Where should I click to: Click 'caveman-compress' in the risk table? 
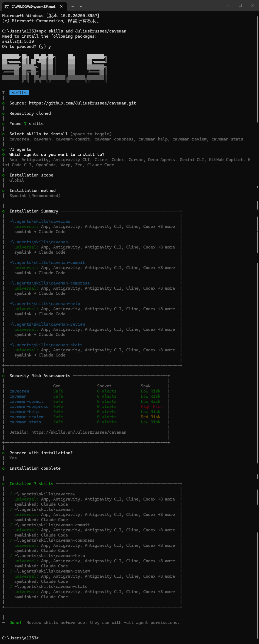29,407
